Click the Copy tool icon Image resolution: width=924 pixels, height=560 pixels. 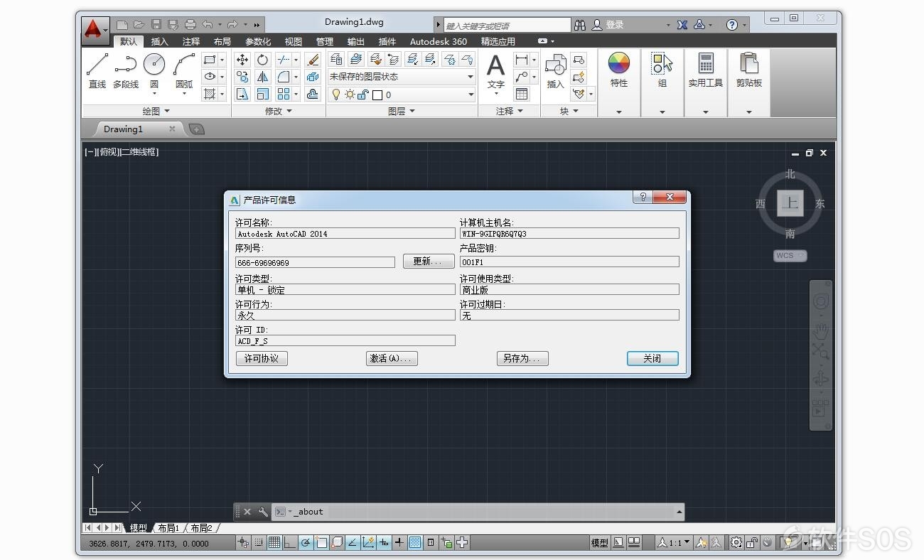(x=242, y=77)
